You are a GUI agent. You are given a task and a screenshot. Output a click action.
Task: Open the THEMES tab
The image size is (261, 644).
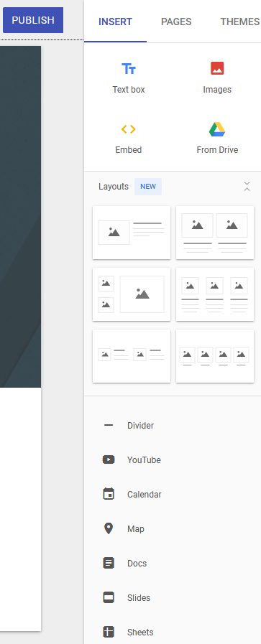[x=239, y=22]
